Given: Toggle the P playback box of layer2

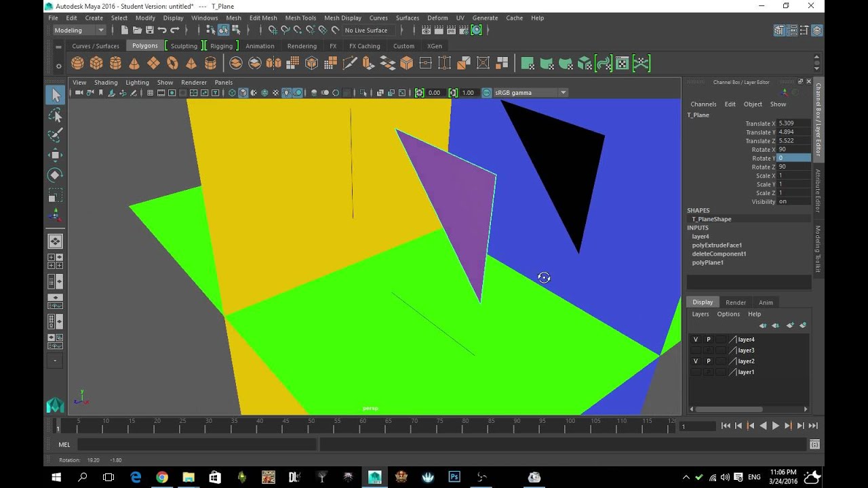Looking at the screenshot, I should [709, 361].
